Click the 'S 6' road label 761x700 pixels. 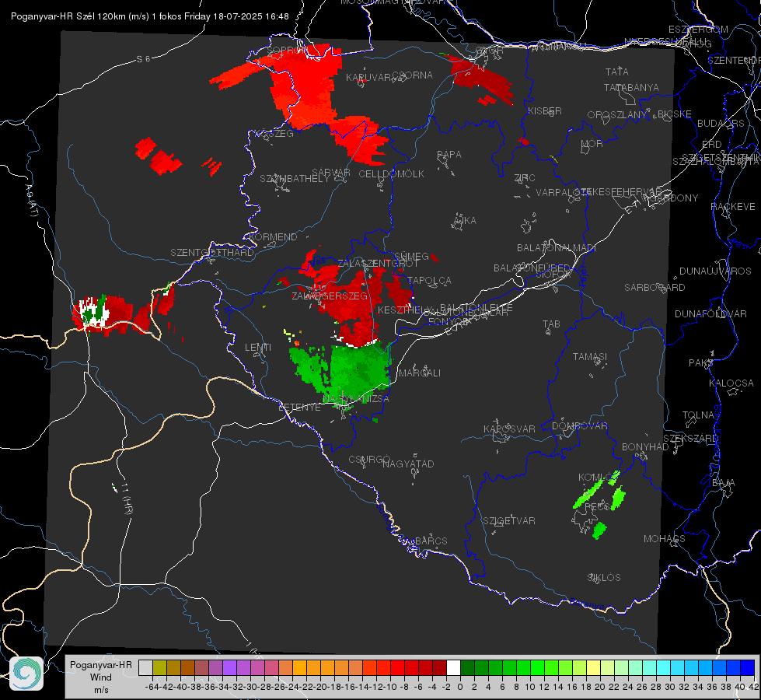click(143, 59)
